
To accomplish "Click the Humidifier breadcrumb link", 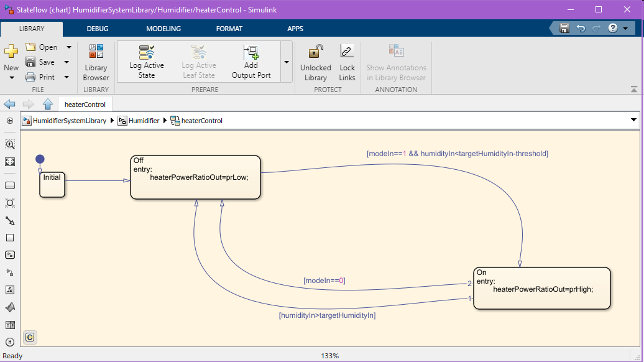I will (144, 121).
